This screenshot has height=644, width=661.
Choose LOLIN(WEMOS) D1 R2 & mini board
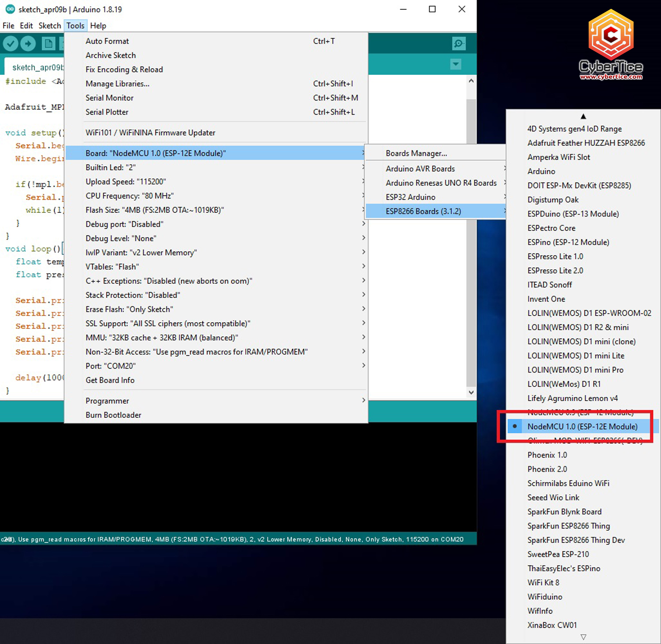[578, 327]
